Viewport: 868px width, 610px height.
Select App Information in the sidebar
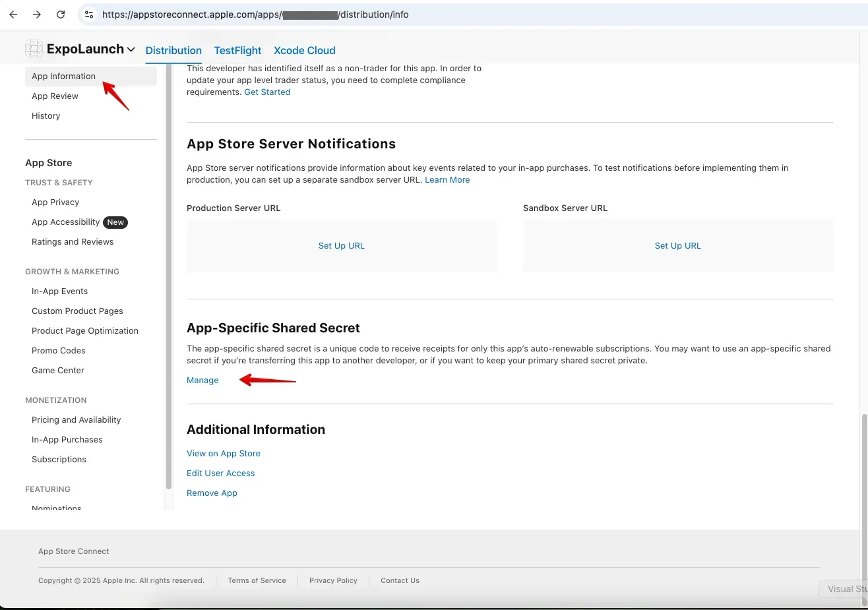click(91, 76)
